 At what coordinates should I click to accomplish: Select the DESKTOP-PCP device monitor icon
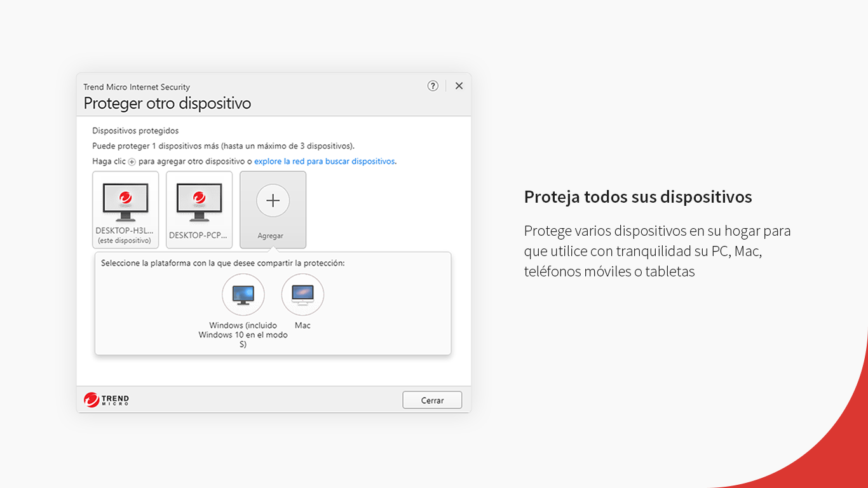coord(199,202)
